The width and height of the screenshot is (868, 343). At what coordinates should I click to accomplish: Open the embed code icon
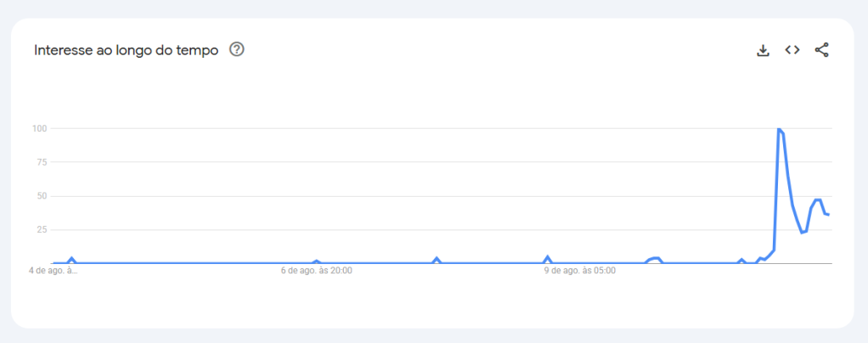coord(792,50)
